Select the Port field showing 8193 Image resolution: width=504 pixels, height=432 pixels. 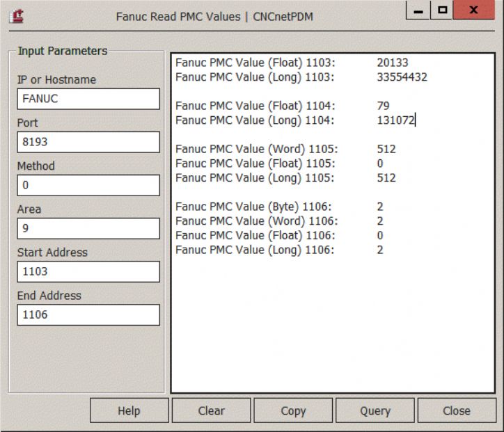click(x=88, y=142)
